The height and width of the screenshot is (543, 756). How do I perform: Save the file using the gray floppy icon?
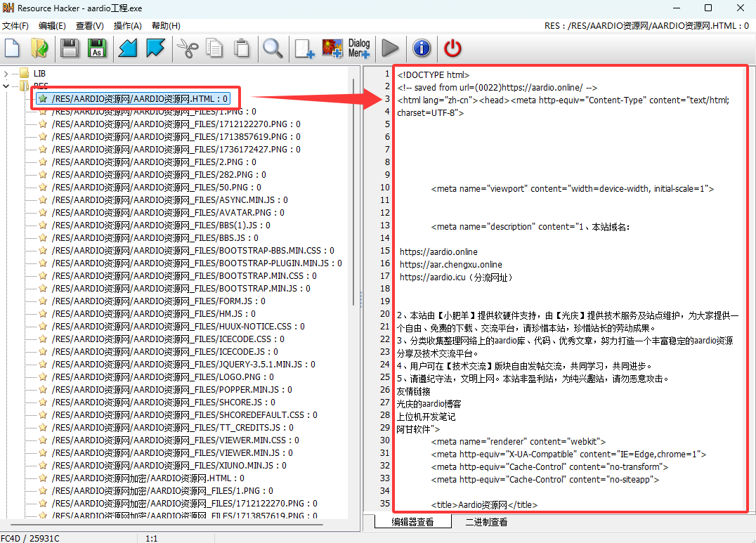[70, 48]
